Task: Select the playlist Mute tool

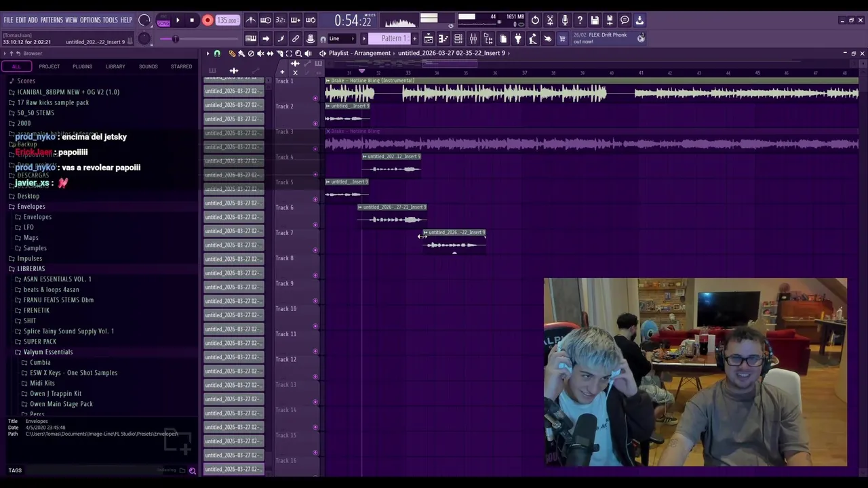Action: 260,53
